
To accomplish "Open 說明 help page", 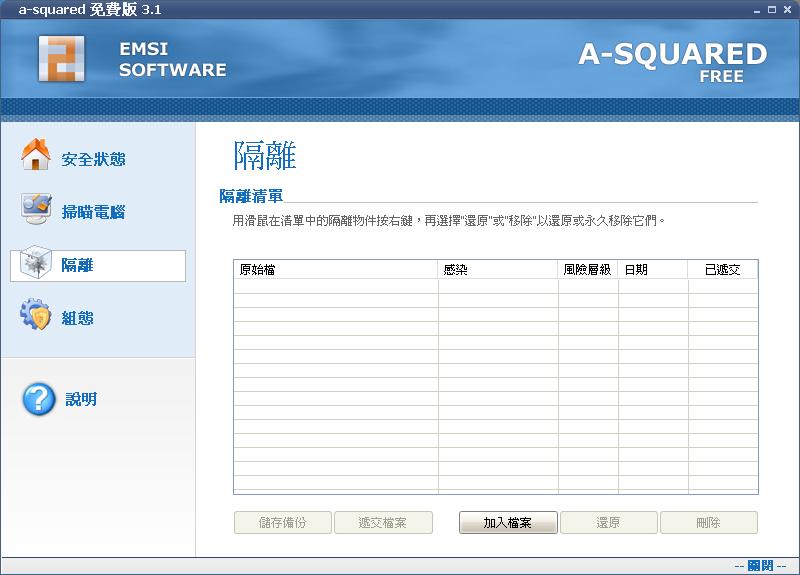I will tap(81, 399).
